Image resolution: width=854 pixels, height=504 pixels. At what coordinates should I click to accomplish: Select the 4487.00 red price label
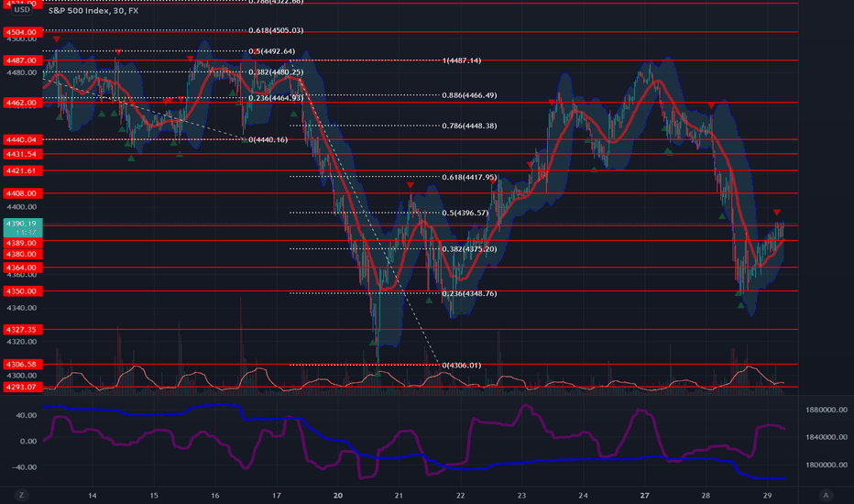[x=22, y=60]
